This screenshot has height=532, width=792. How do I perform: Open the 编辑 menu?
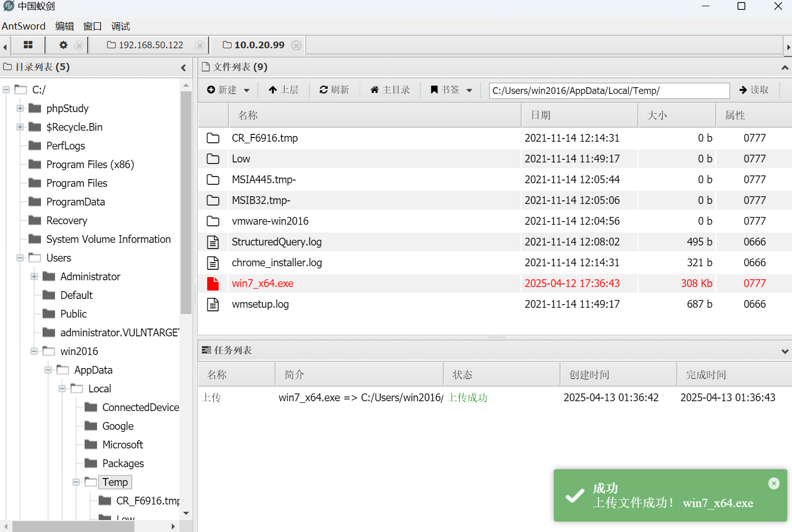(x=65, y=26)
